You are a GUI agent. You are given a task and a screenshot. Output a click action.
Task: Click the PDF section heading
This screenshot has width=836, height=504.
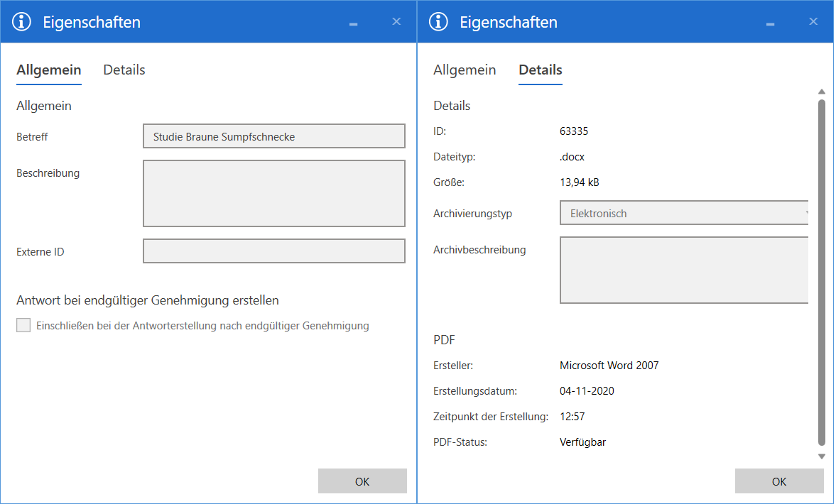point(444,340)
